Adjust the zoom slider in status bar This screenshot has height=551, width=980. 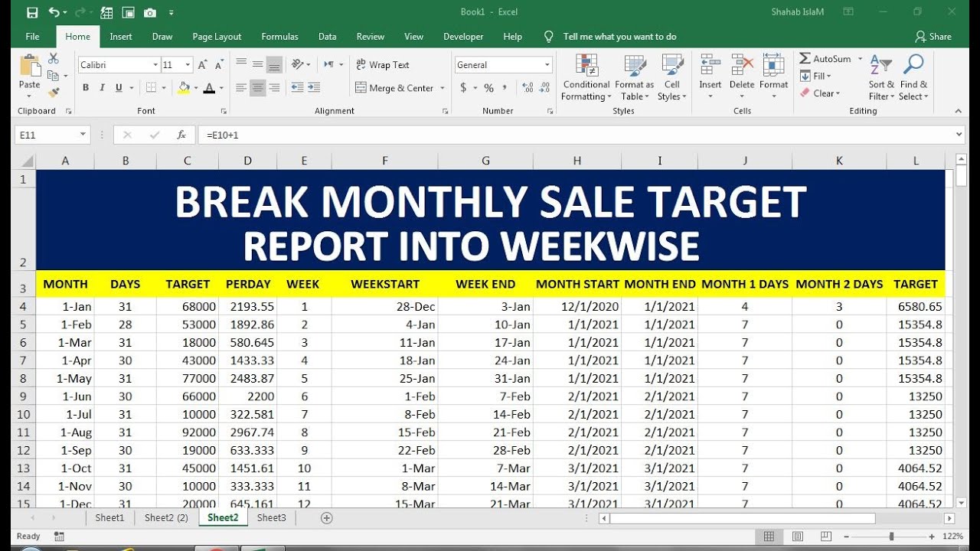pos(892,536)
